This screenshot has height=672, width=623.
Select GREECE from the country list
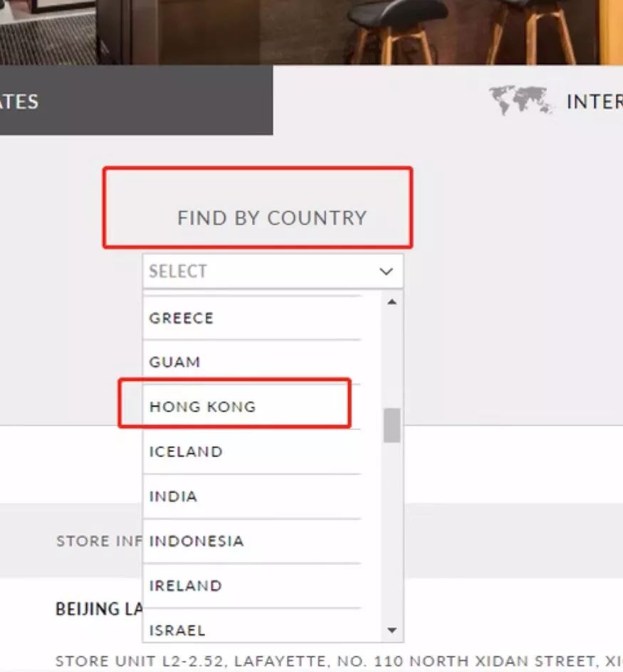click(x=182, y=317)
